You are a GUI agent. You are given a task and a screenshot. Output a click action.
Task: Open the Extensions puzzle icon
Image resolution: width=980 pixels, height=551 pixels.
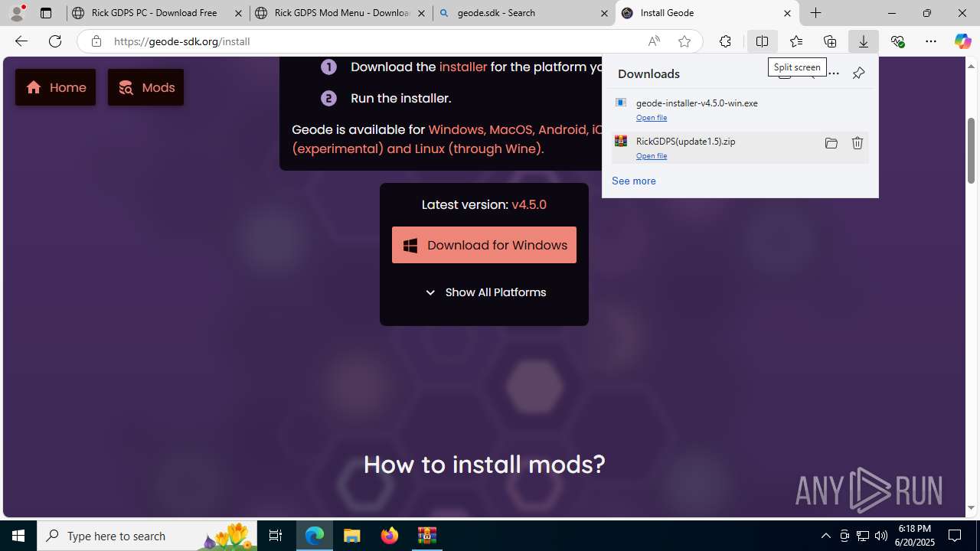point(725,41)
